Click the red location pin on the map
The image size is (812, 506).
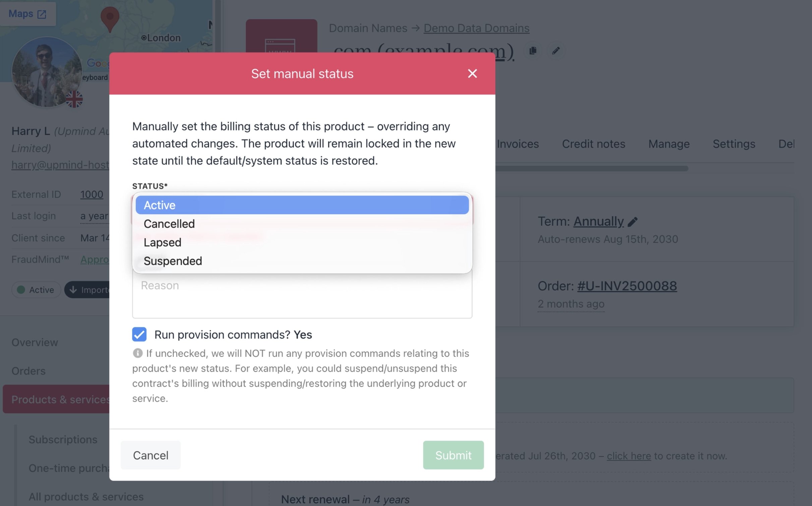click(x=110, y=19)
